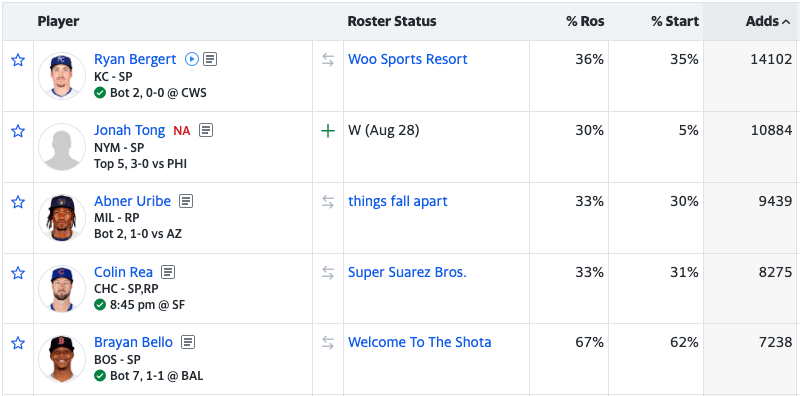Open Abner Uribe player page
Viewport: 800px width, 396px height.
(x=133, y=201)
